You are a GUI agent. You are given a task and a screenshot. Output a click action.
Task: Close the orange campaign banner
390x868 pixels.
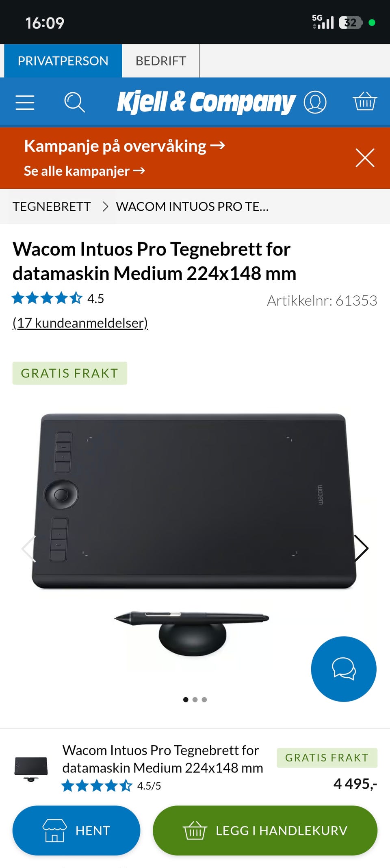[x=365, y=158]
